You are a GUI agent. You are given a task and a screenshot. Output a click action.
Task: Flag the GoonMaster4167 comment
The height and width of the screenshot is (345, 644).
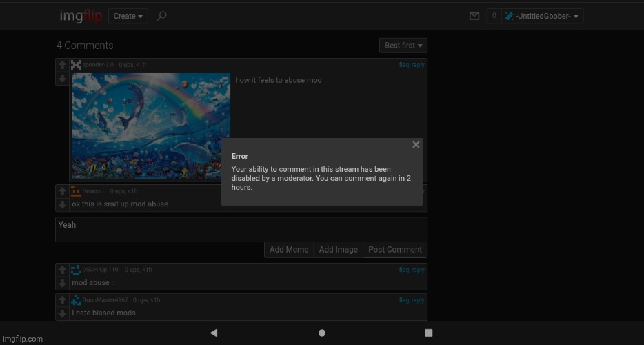coord(404,300)
